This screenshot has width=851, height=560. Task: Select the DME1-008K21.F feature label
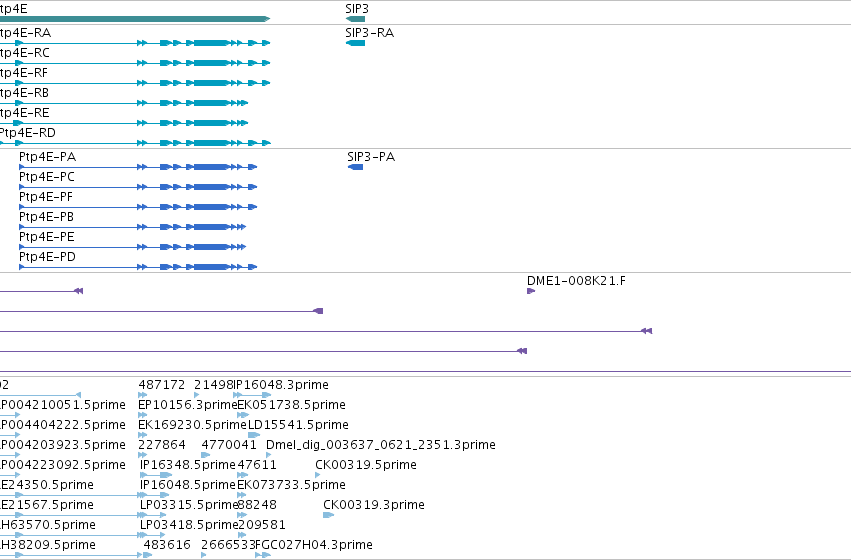pyautogui.click(x=576, y=281)
